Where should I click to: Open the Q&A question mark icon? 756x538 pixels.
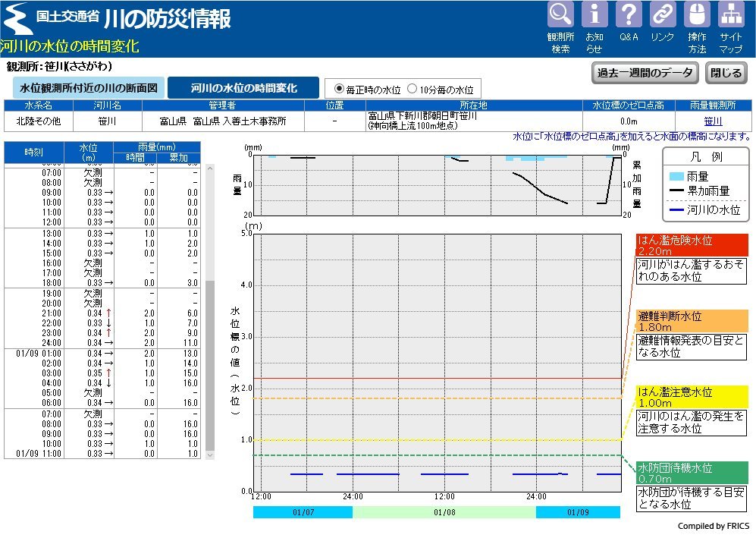coord(629,15)
